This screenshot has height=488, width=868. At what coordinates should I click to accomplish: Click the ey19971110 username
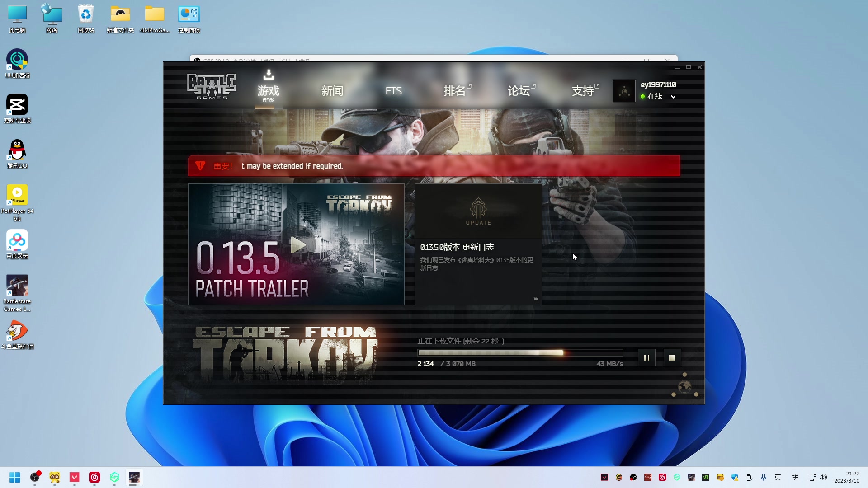658,84
